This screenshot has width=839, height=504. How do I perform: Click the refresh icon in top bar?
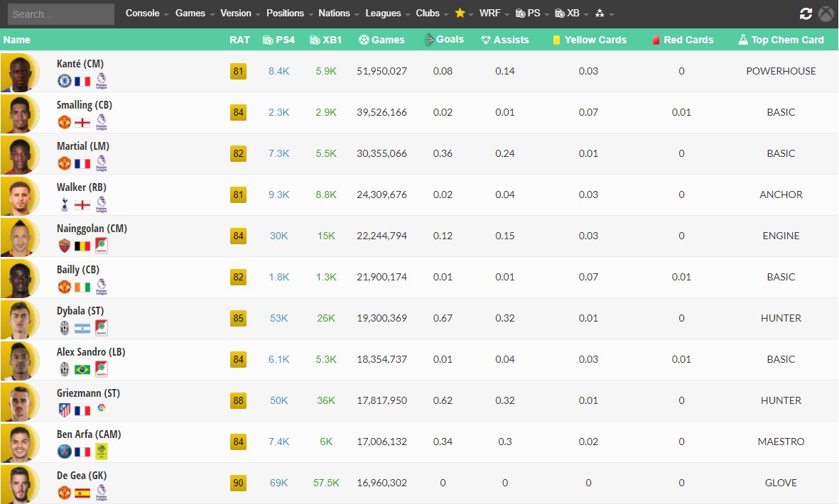806,14
